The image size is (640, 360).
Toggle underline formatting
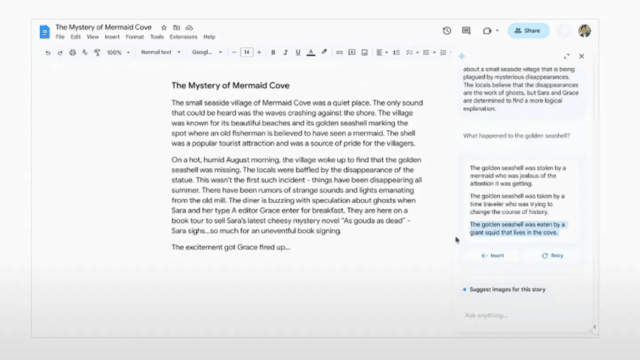[x=298, y=52]
